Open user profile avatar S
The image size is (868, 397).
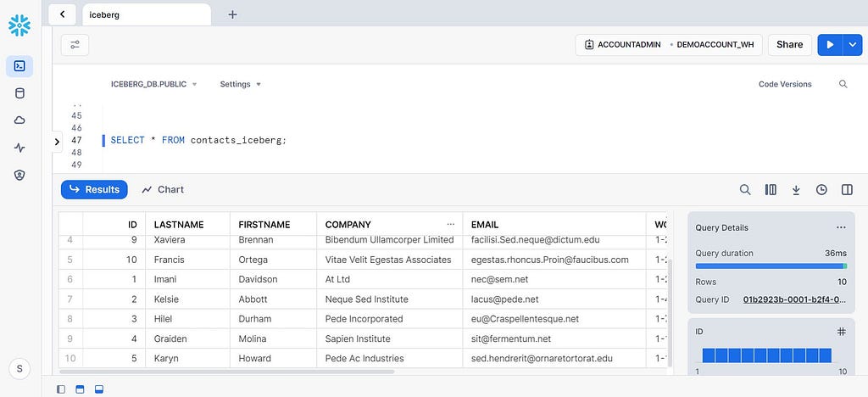[x=20, y=369]
